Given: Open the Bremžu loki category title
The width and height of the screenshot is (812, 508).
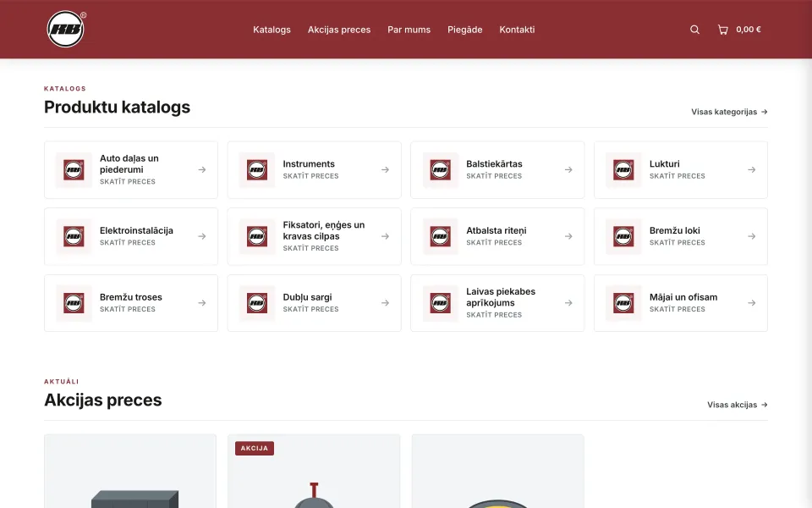Looking at the screenshot, I should pyautogui.click(x=675, y=230).
